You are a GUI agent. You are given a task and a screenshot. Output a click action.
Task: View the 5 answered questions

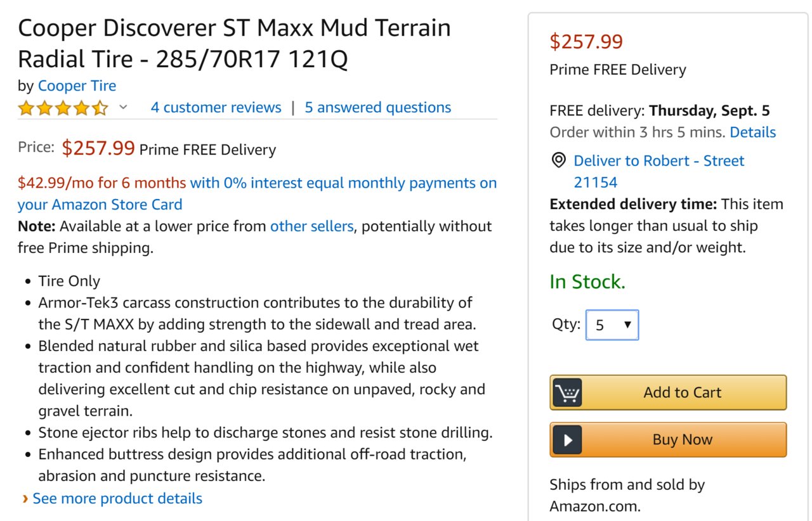coord(378,108)
